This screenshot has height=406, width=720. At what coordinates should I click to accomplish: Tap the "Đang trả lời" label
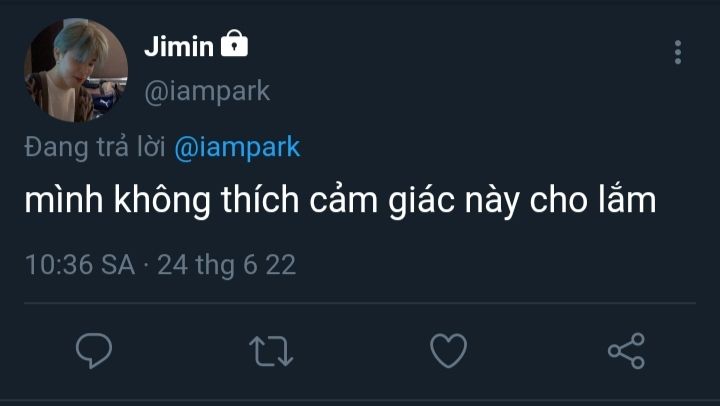tap(95, 147)
